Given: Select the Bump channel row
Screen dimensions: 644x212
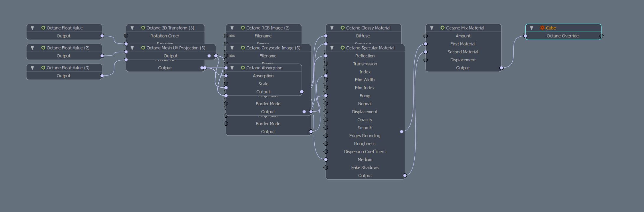Looking at the screenshot, I should [x=365, y=96].
